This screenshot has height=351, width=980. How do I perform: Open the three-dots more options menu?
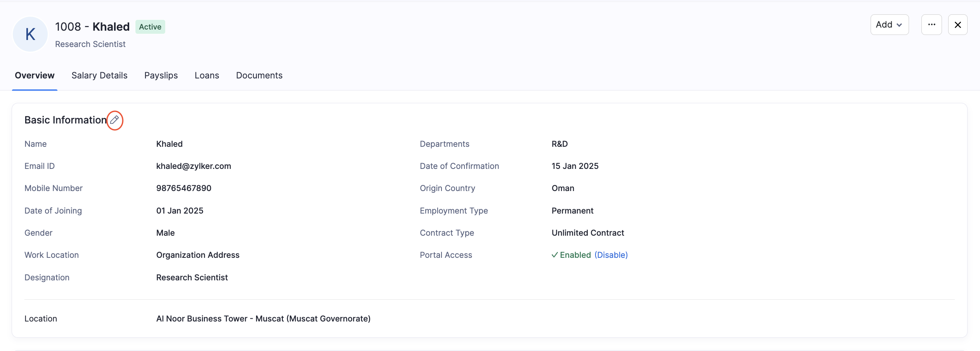tap(931, 25)
